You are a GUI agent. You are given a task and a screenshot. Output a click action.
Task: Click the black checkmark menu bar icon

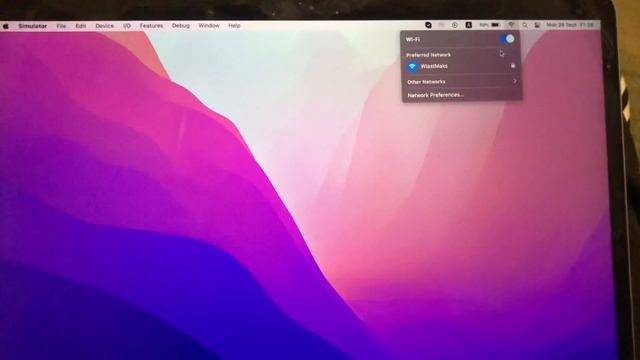428,25
